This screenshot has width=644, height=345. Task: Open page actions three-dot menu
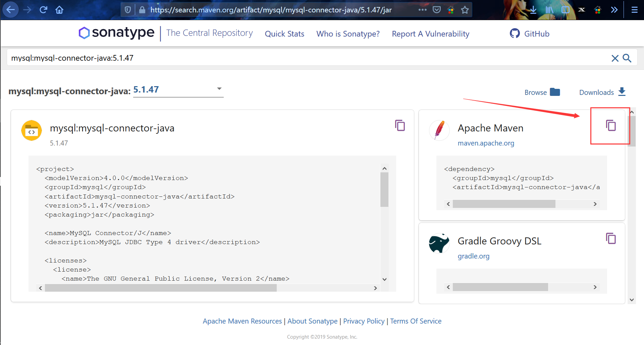422,10
